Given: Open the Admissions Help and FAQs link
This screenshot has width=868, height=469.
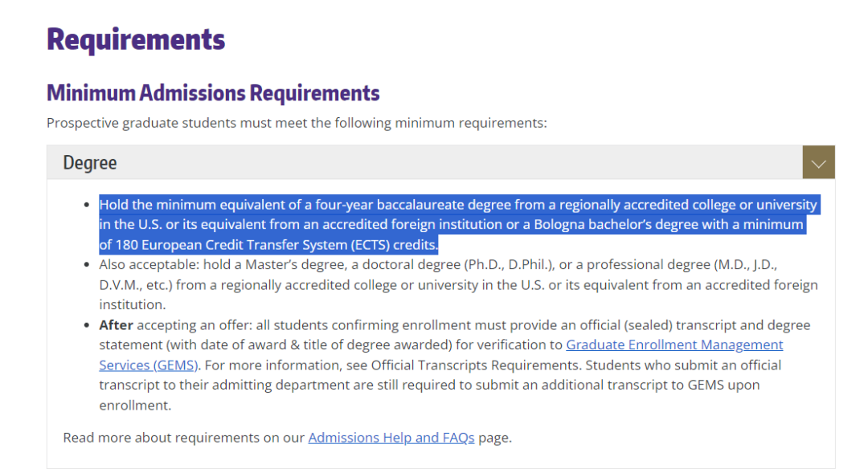Looking at the screenshot, I should [391, 438].
